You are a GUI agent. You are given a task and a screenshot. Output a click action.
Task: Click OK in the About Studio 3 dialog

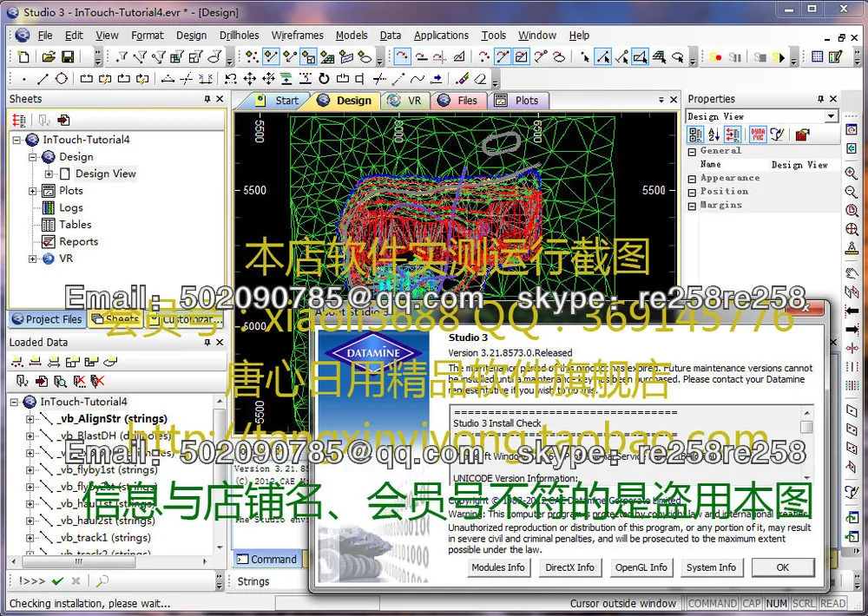[783, 567]
